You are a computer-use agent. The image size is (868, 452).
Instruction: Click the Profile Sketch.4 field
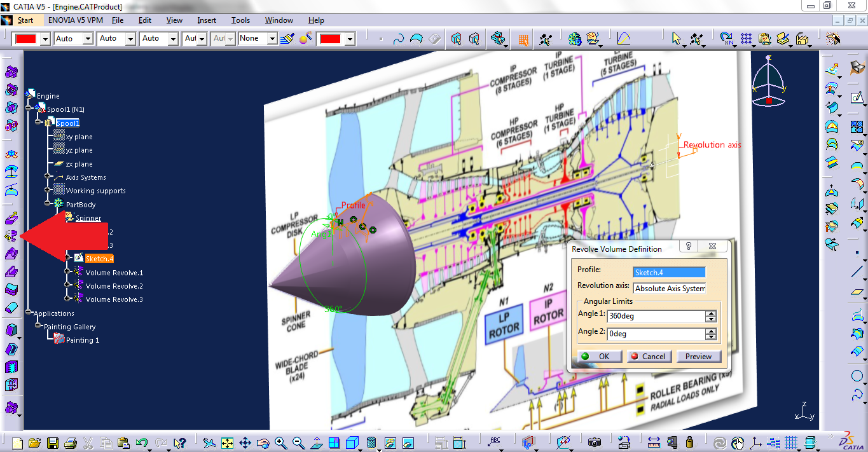(669, 272)
